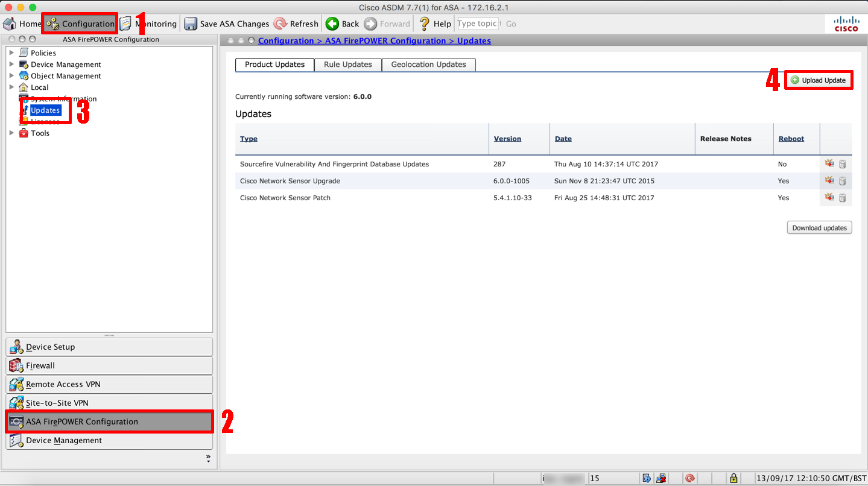
Task: Select the Object Management hexagon icon
Action: click(x=24, y=75)
